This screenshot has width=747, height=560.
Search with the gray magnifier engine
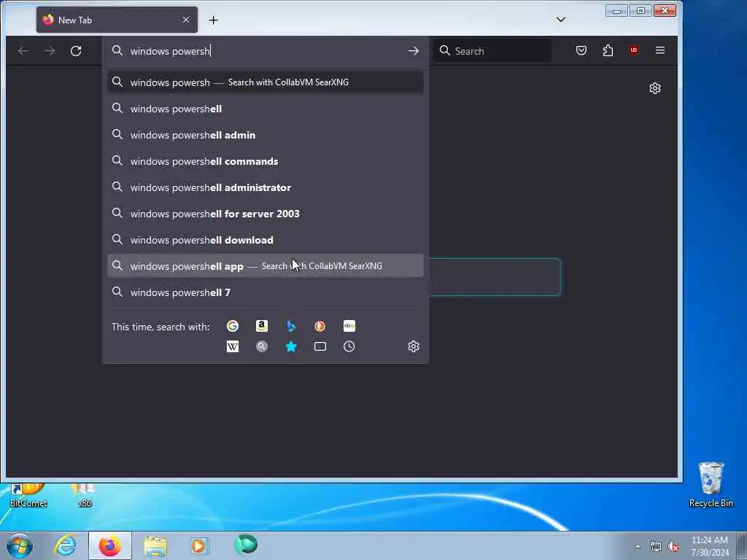[262, 346]
